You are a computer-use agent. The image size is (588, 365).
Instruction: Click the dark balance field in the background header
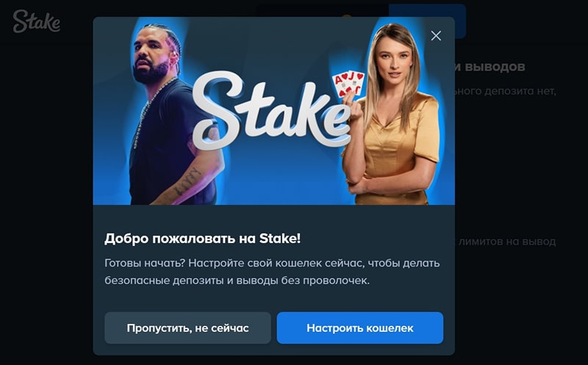[323, 10]
